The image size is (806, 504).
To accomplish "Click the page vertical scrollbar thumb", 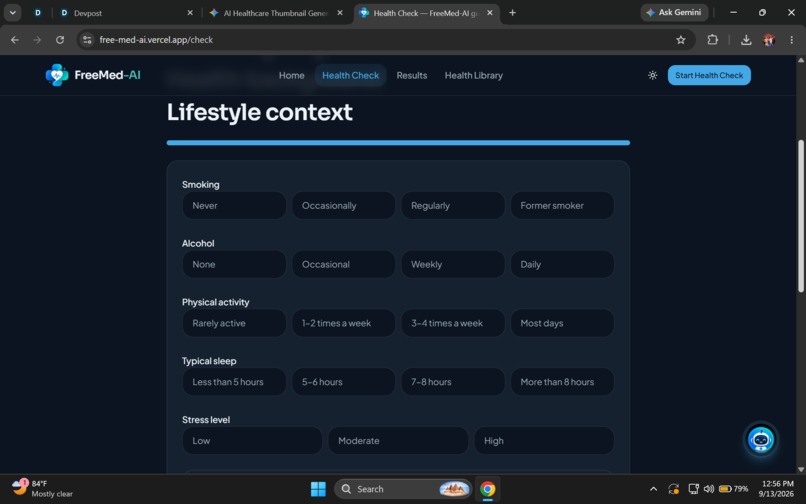I will [801, 216].
